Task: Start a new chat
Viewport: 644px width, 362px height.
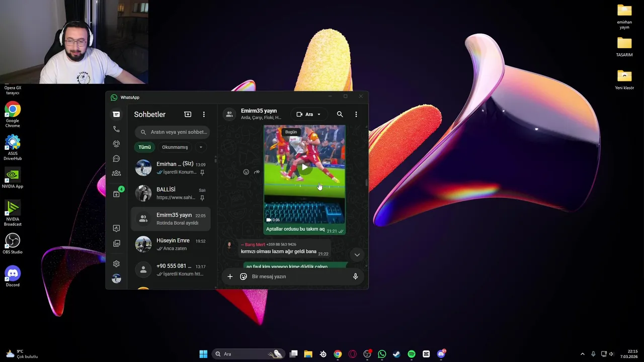Action: click(x=188, y=115)
